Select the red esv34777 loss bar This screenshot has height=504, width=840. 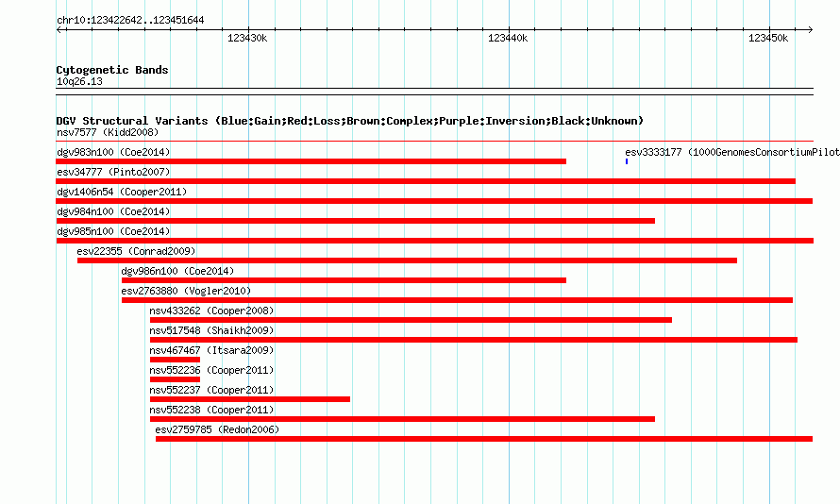point(426,181)
